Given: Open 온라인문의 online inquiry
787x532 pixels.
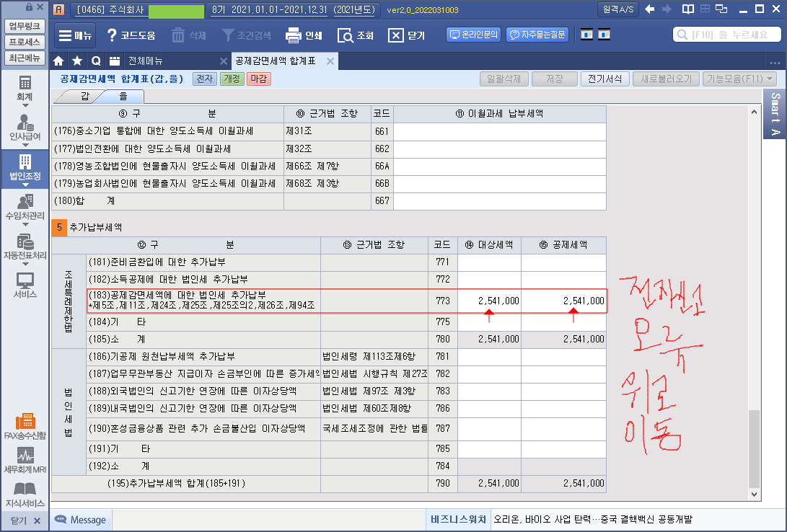Looking at the screenshot, I should tap(474, 35).
